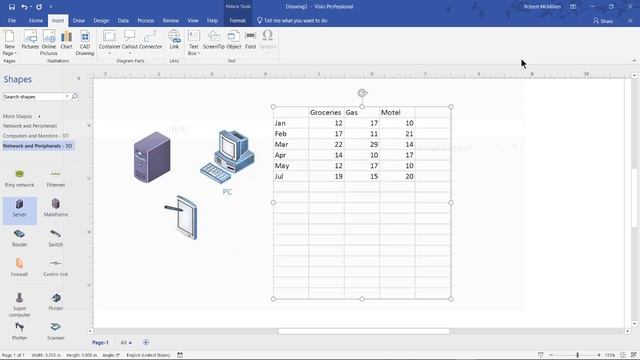This screenshot has height=360, width=640.
Task: Switch to the Data tab
Action: [123, 20]
